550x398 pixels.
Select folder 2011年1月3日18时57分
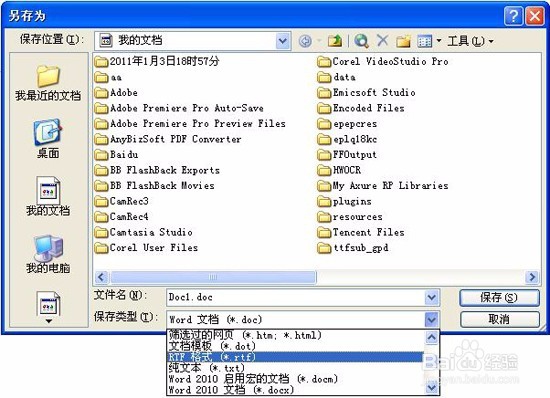[157, 61]
